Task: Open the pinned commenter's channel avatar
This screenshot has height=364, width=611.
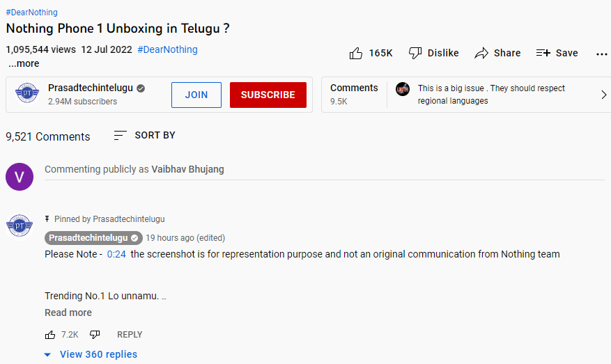Action: (20, 225)
